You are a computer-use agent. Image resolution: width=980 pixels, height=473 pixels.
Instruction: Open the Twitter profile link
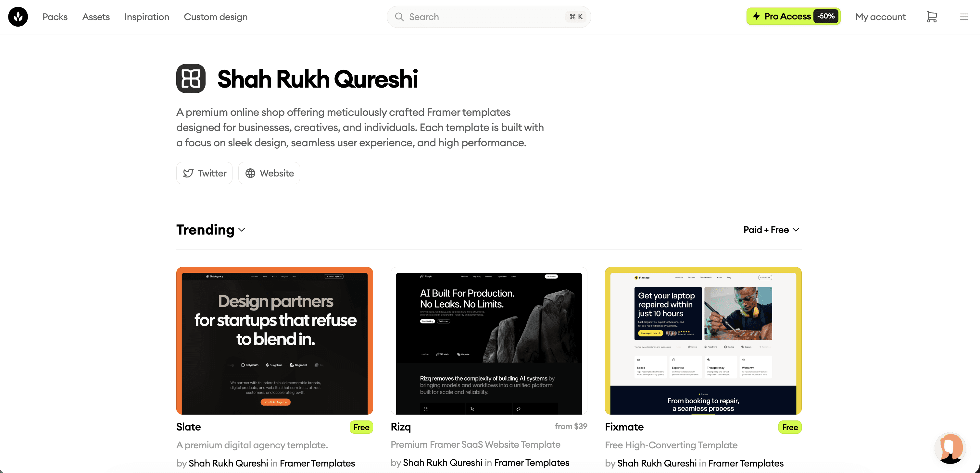(x=204, y=173)
